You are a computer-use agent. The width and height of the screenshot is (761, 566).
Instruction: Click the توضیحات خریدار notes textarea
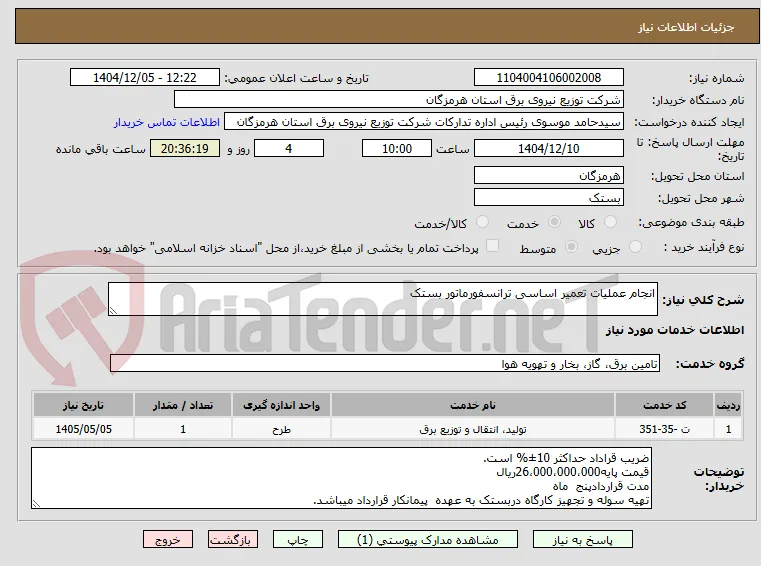point(341,478)
